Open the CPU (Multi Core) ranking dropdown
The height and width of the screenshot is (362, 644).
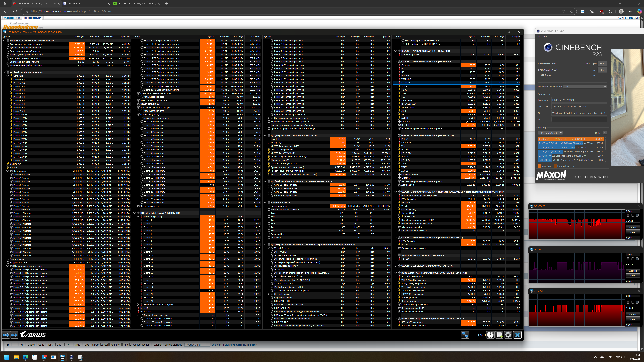click(550, 133)
